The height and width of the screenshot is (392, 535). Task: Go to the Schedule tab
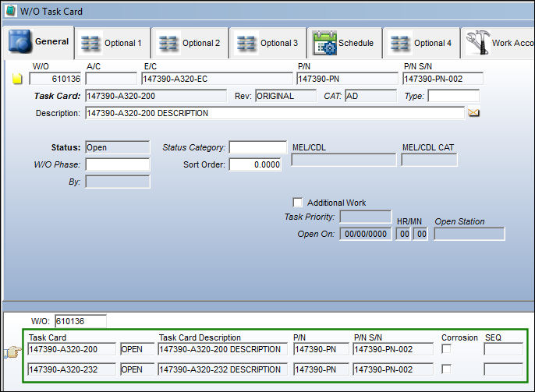345,44
